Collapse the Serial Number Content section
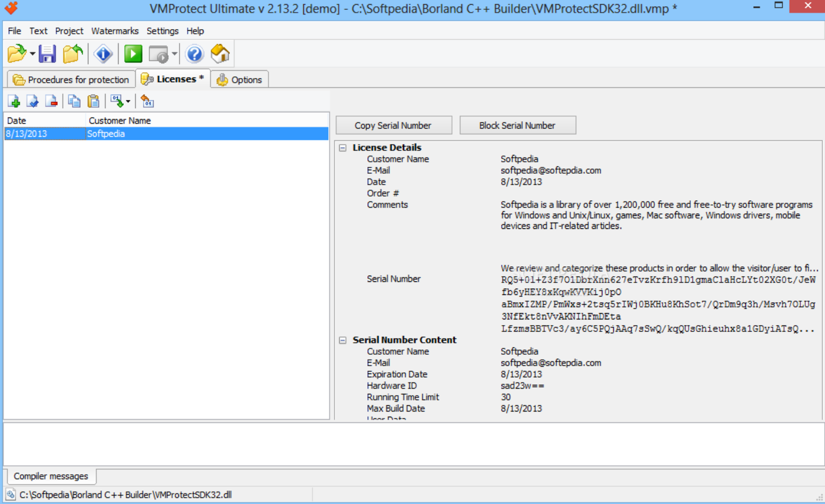Viewport: 825px width, 504px height. [343, 340]
